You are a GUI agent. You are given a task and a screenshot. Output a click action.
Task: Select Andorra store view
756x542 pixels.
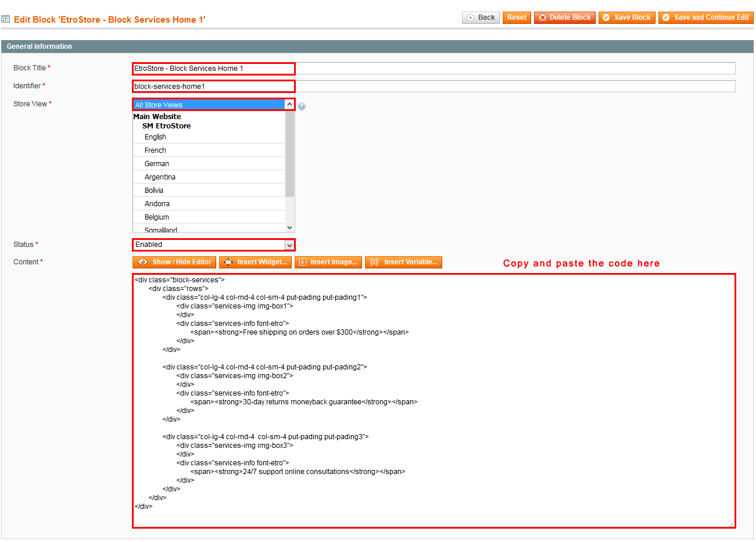pos(209,204)
